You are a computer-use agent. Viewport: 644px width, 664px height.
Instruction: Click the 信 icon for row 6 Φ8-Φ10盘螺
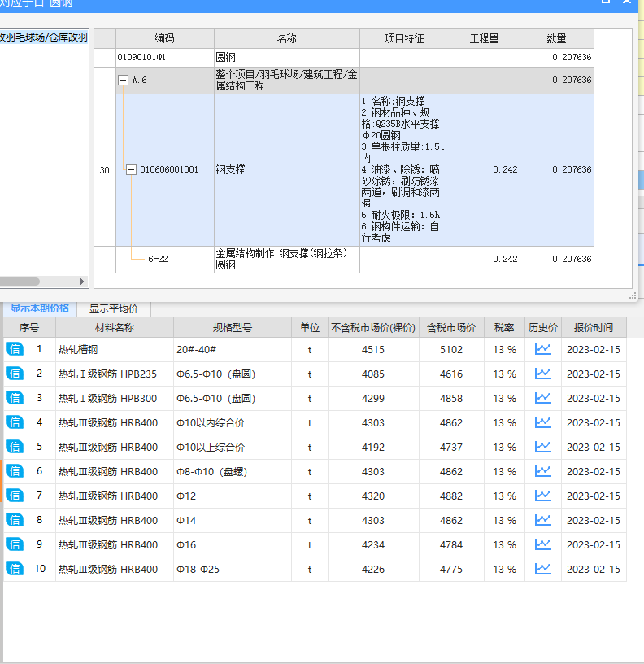click(15, 471)
